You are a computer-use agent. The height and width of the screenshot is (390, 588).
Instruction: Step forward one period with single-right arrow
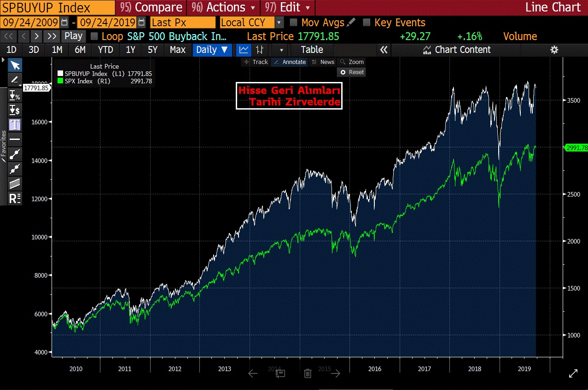(x=37, y=36)
